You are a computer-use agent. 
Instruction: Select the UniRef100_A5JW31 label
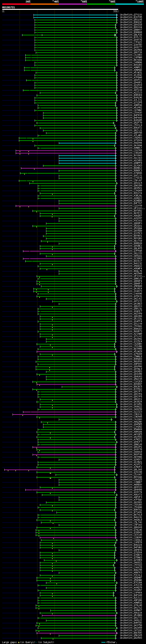pyautogui.click(x=131, y=72)
